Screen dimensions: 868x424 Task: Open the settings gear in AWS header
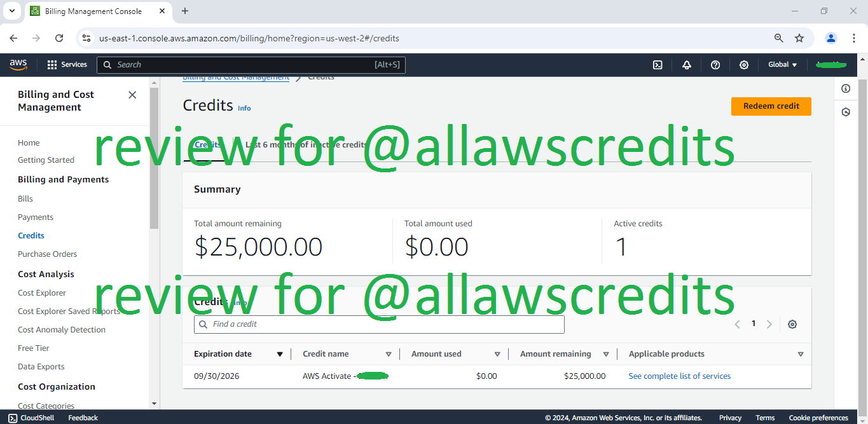click(x=744, y=65)
